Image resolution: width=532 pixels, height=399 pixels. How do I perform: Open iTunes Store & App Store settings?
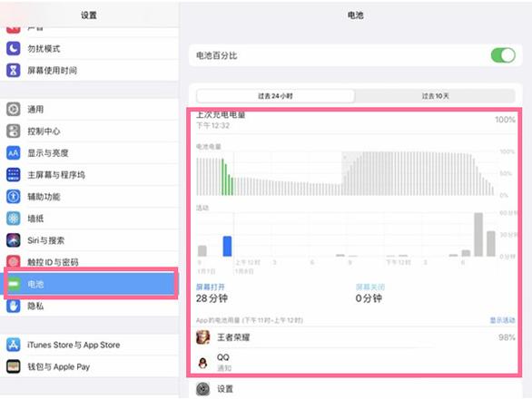89,345
